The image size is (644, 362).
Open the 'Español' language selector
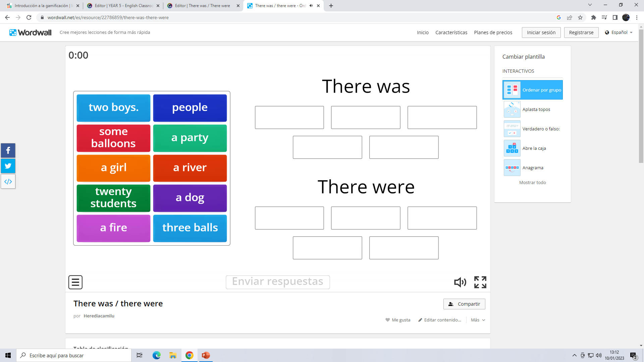tap(619, 32)
